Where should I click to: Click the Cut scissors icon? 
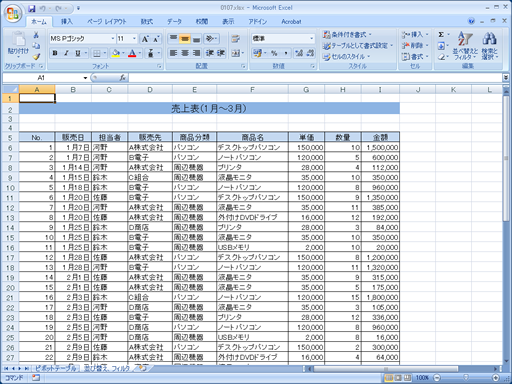pos(36,35)
